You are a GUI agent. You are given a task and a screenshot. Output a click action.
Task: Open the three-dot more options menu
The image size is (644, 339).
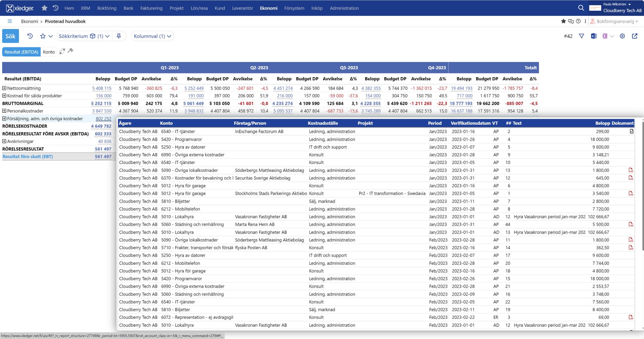[x=585, y=21]
